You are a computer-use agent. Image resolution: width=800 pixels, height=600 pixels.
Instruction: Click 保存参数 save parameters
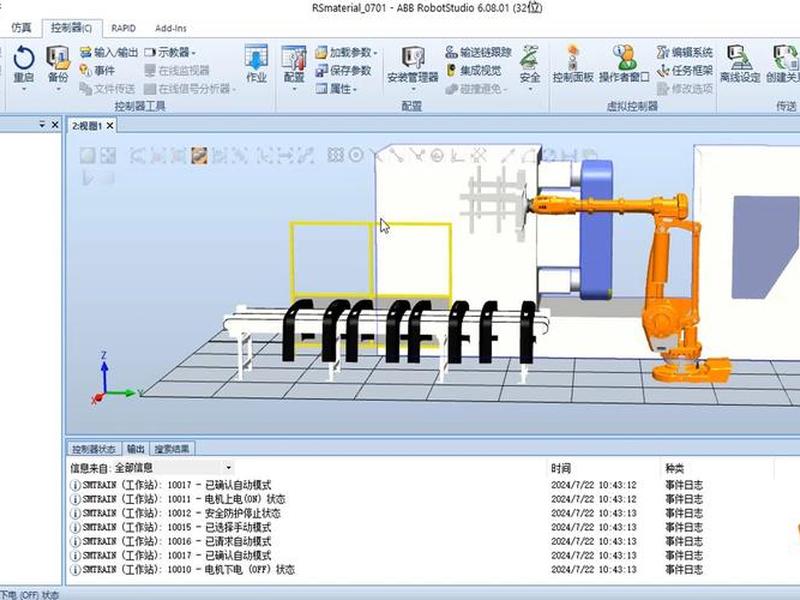343,70
